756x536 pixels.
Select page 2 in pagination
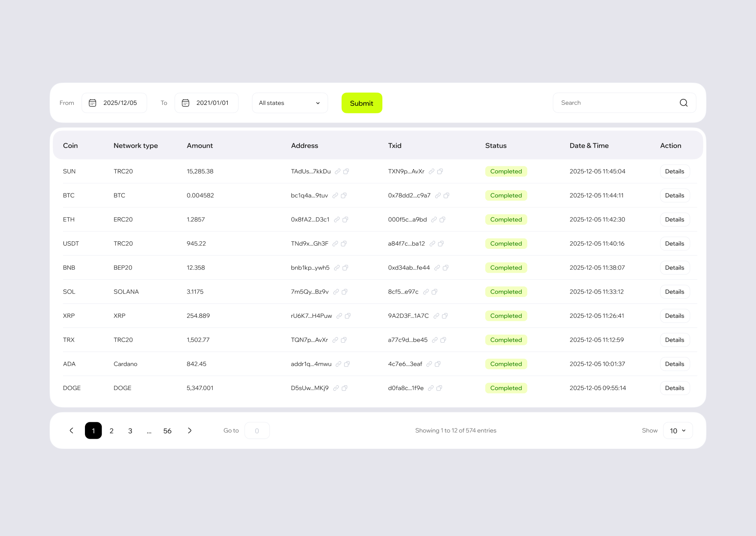[x=112, y=431]
